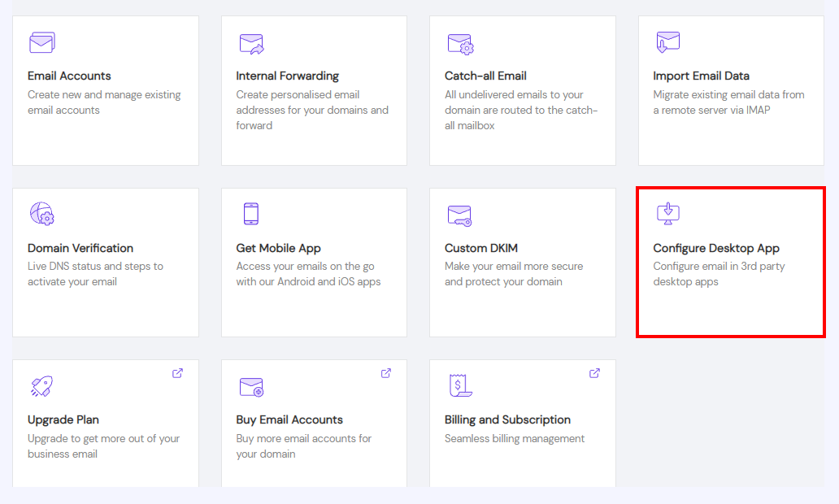Click the Get Mobile App phone icon
839x504 pixels.
[251, 214]
